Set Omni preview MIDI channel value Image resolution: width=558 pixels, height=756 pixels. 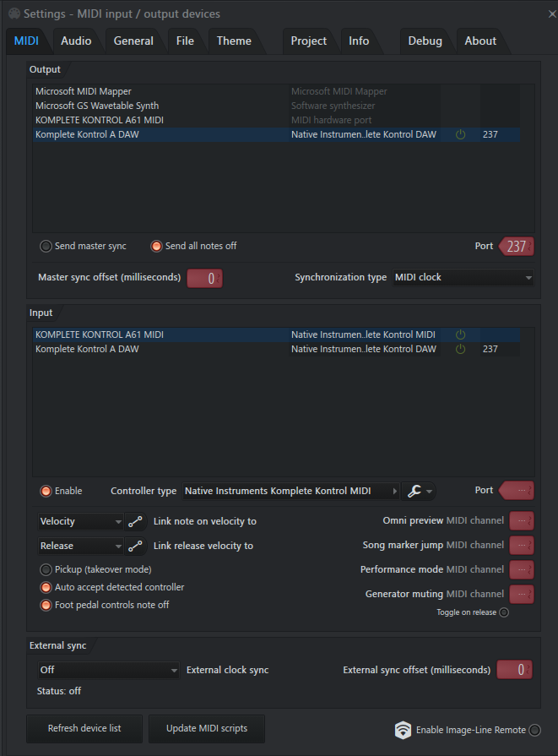click(522, 520)
